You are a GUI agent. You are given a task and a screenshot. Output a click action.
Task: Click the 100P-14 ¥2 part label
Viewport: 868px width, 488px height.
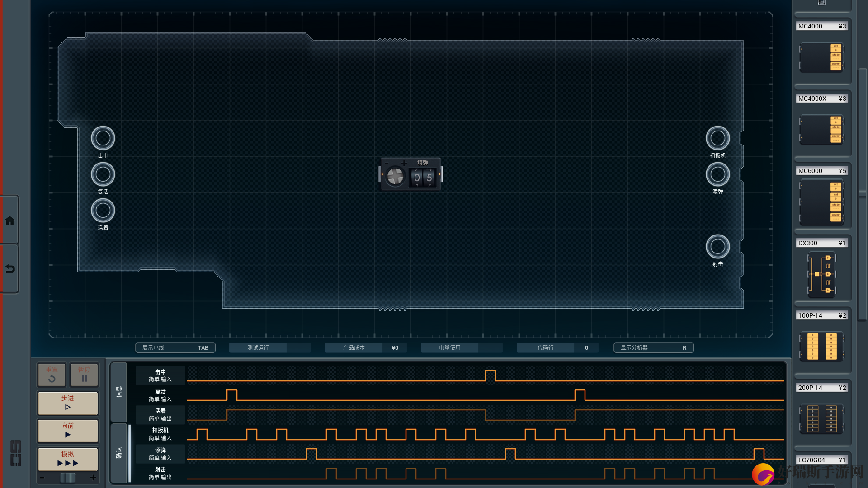(822, 315)
